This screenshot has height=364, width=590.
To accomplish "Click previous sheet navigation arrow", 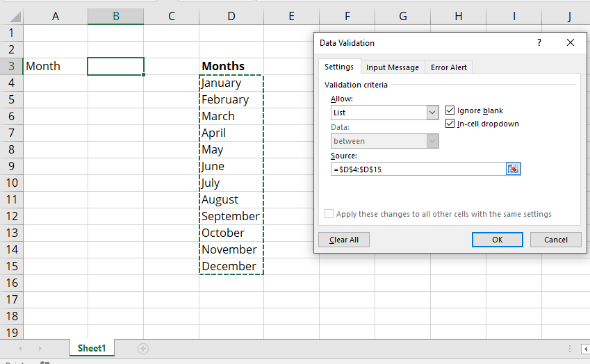I will tap(20, 348).
